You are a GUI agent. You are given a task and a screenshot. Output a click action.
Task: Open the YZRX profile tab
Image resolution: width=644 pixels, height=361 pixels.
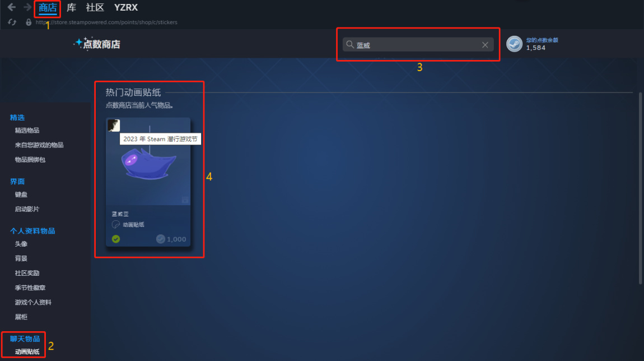(125, 7)
